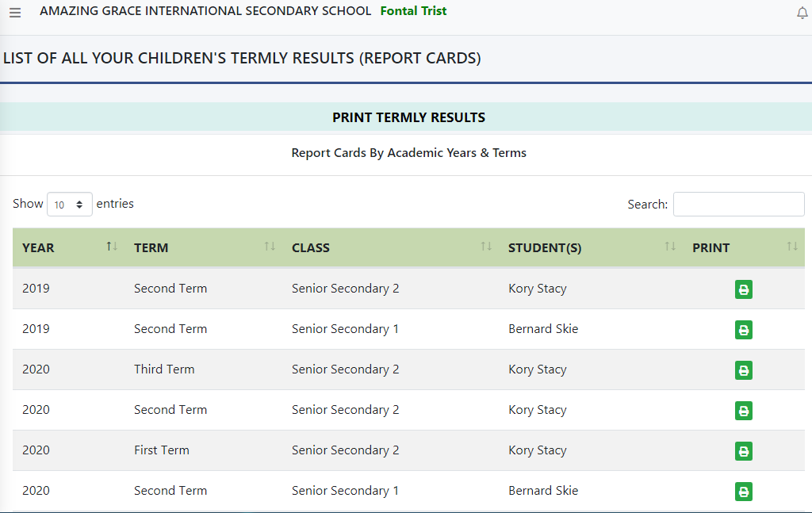Image resolution: width=812 pixels, height=513 pixels.
Task: Sort table by the CLASS column
Action: coord(310,247)
